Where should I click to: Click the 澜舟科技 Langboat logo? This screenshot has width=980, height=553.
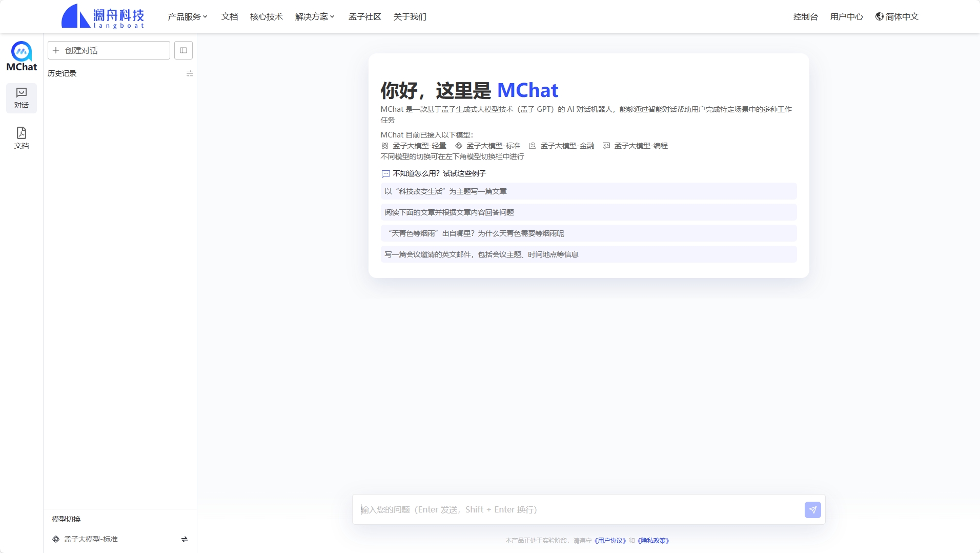(x=102, y=16)
